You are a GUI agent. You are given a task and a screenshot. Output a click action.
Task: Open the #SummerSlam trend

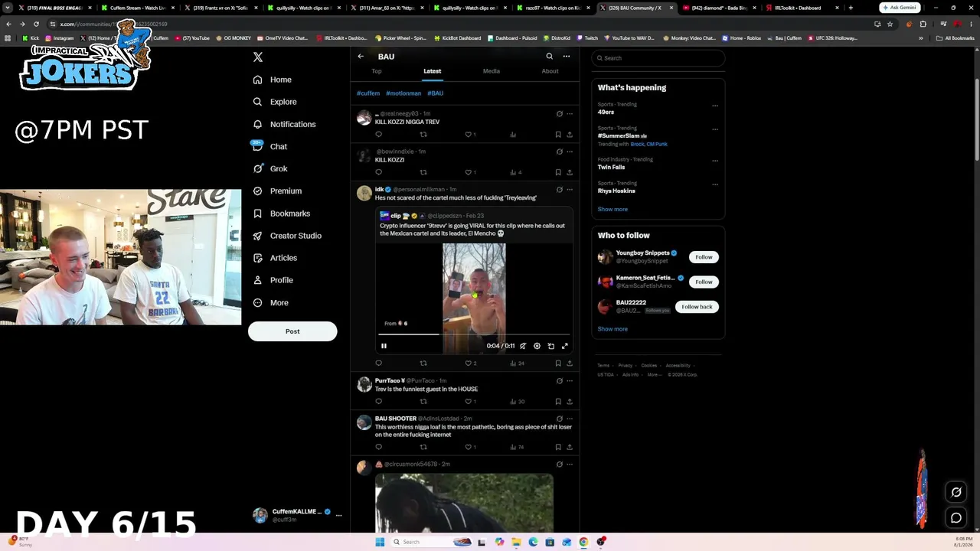pos(622,135)
